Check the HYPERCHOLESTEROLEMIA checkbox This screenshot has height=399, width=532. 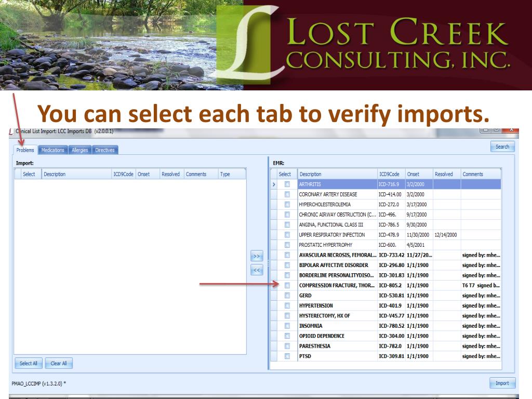[x=287, y=205]
